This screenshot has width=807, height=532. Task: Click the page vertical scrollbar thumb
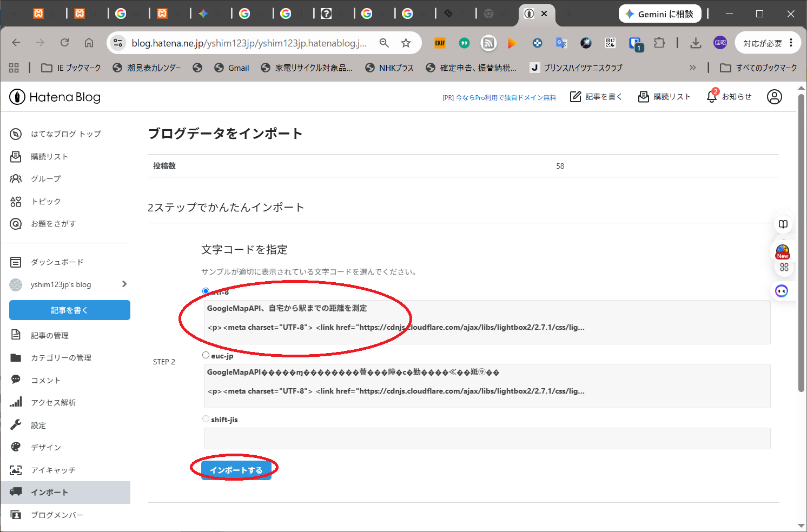pyautogui.click(x=801, y=242)
